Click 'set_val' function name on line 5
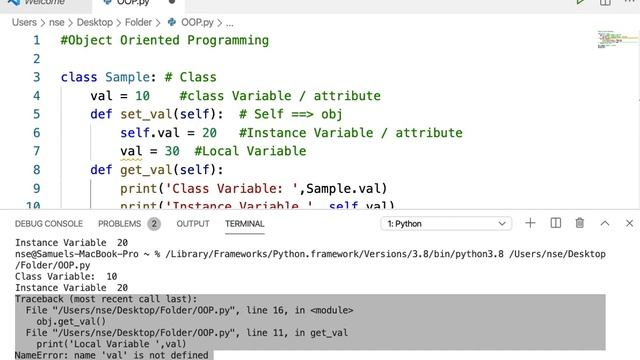Screen dimensions: 640x360 pos(146,114)
